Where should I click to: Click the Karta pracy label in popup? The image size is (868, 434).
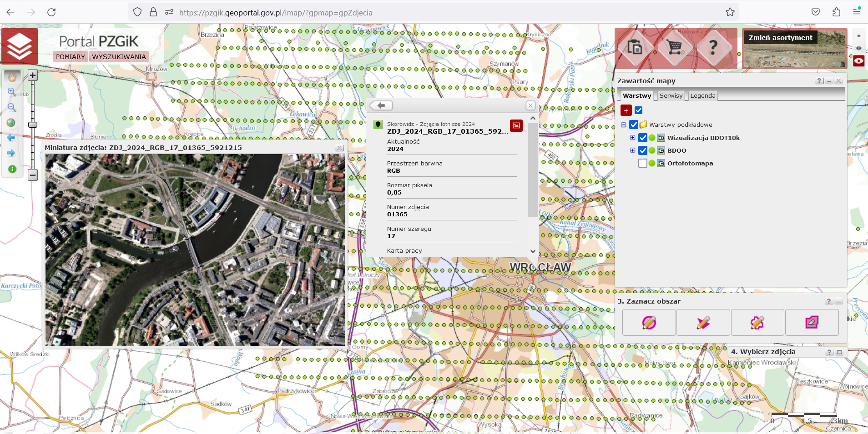(x=404, y=250)
